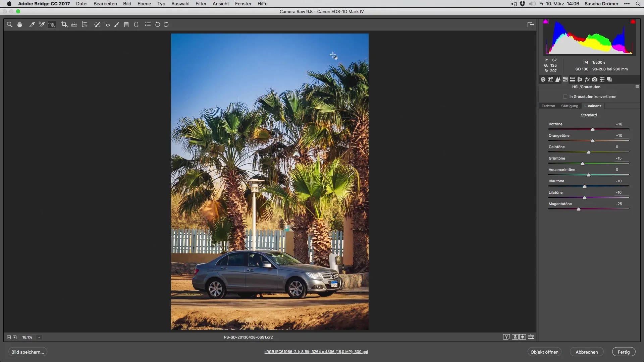Image resolution: width=644 pixels, height=362 pixels.
Task: Open the zoom level dropdown
Action: [x=39, y=337]
